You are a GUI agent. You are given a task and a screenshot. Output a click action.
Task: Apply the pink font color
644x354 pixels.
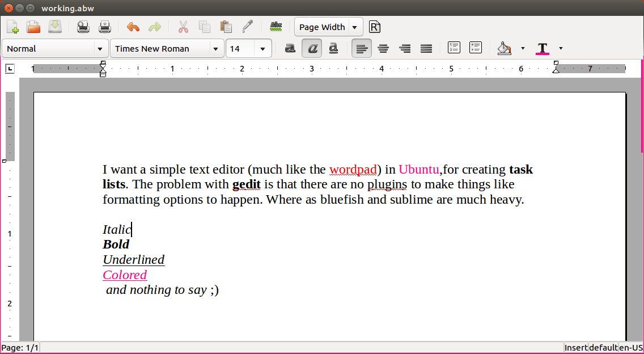543,49
